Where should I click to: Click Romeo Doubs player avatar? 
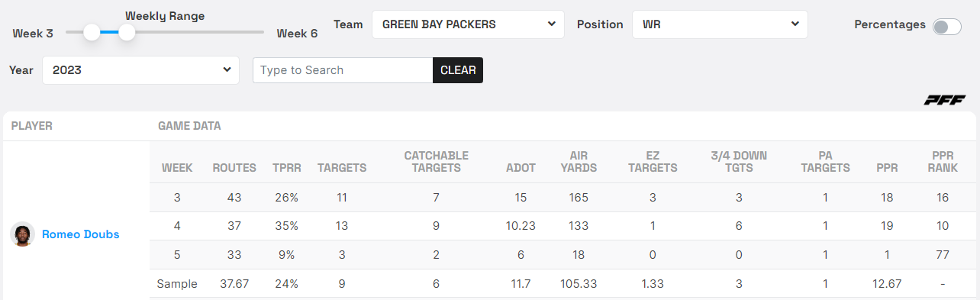click(23, 234)
